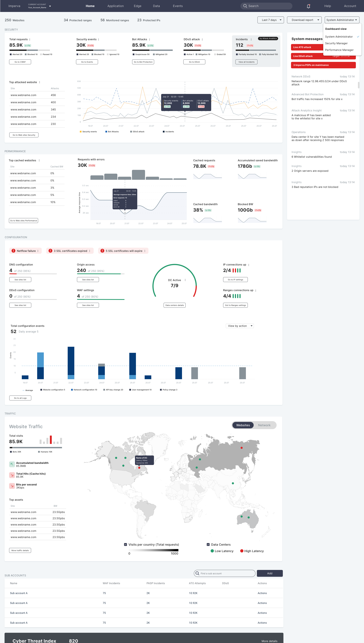
Task: Open kebab menu beside Top attacked website
Action: pos(39,82)
